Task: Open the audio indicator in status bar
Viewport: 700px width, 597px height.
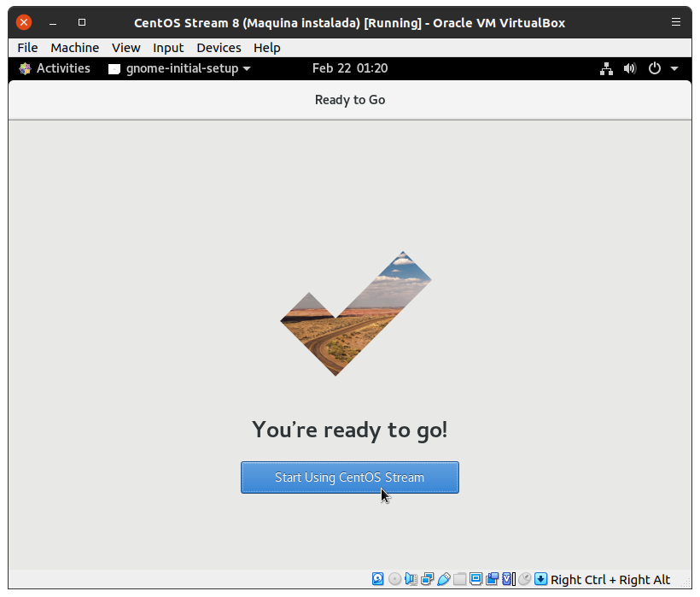Action: point(411,579)
